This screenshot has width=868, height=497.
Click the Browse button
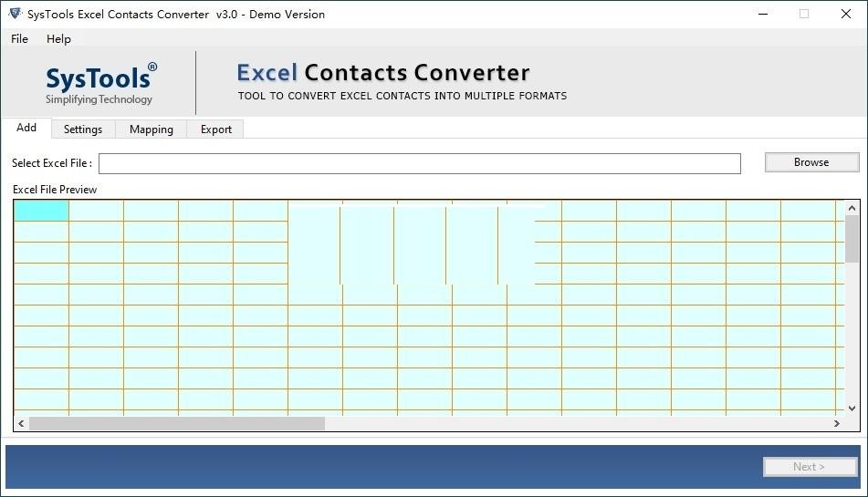(811, 162)
